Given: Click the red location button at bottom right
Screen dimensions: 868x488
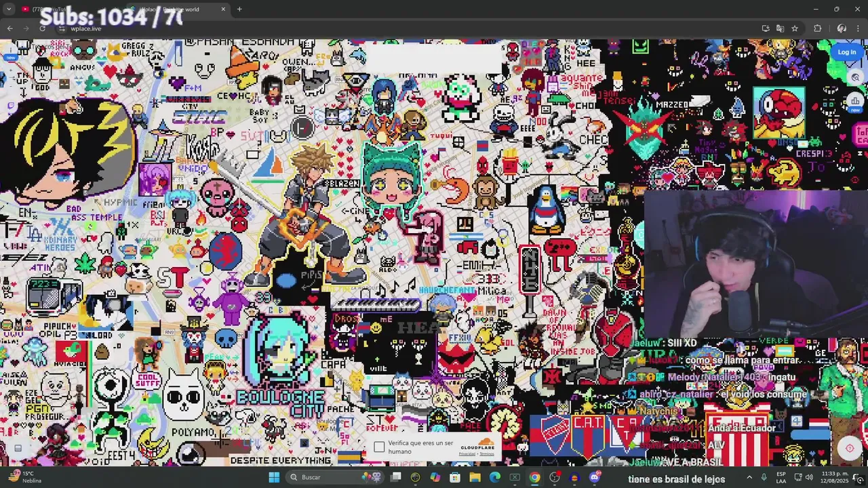Looking at the screenshot, I should (850, 448).
